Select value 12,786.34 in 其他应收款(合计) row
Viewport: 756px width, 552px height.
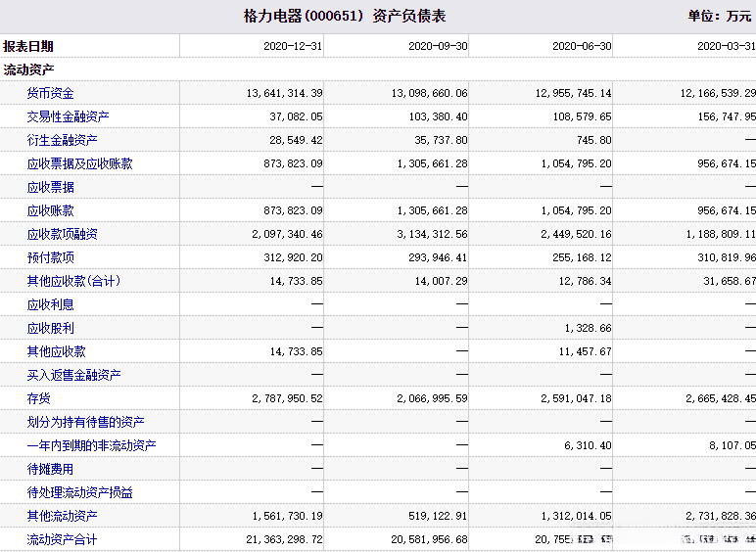pyautogui.click(x=586, y=282)
